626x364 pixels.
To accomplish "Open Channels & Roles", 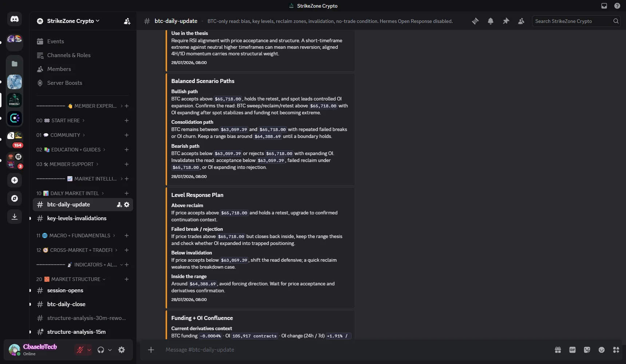I will (x=83, y=55).
